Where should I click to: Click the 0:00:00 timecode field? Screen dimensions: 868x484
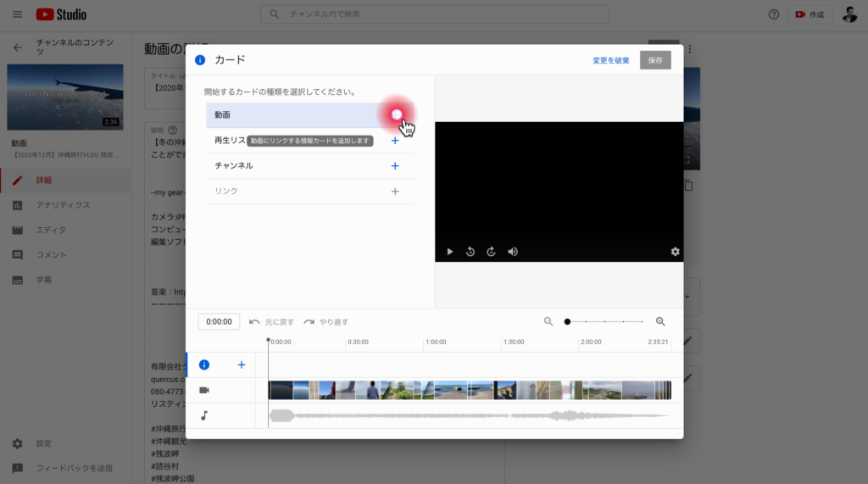pos(219,322)
